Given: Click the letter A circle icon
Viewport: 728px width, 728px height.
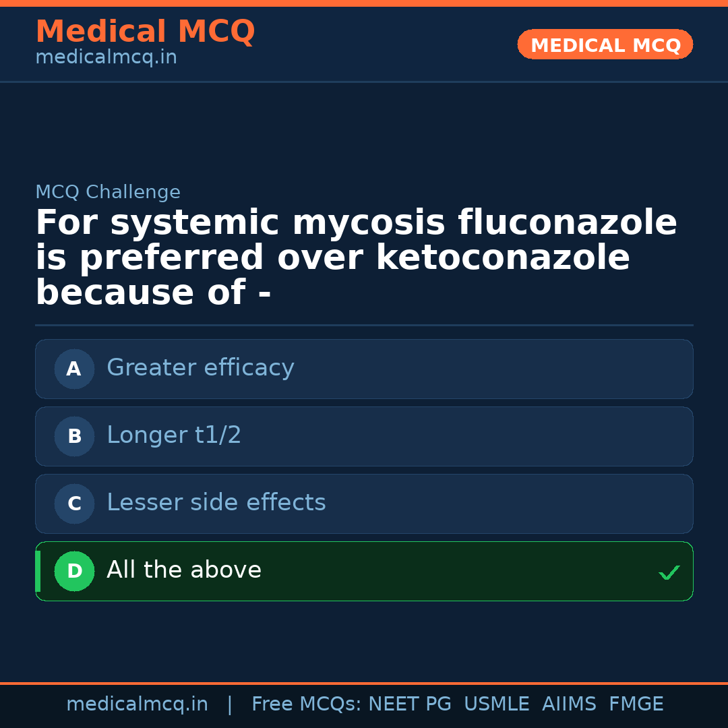Looking at the screenshot, I should (x=74, y=369).
